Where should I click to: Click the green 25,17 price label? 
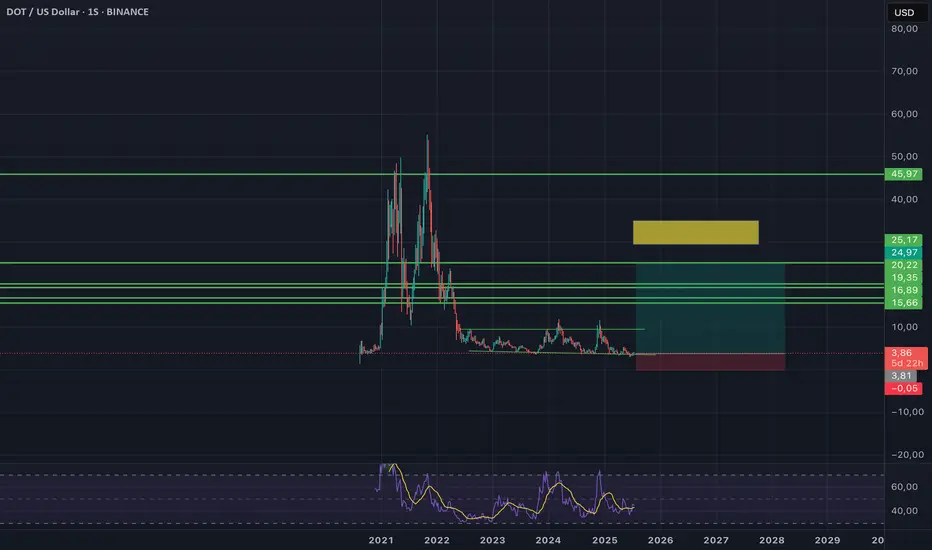903,240
